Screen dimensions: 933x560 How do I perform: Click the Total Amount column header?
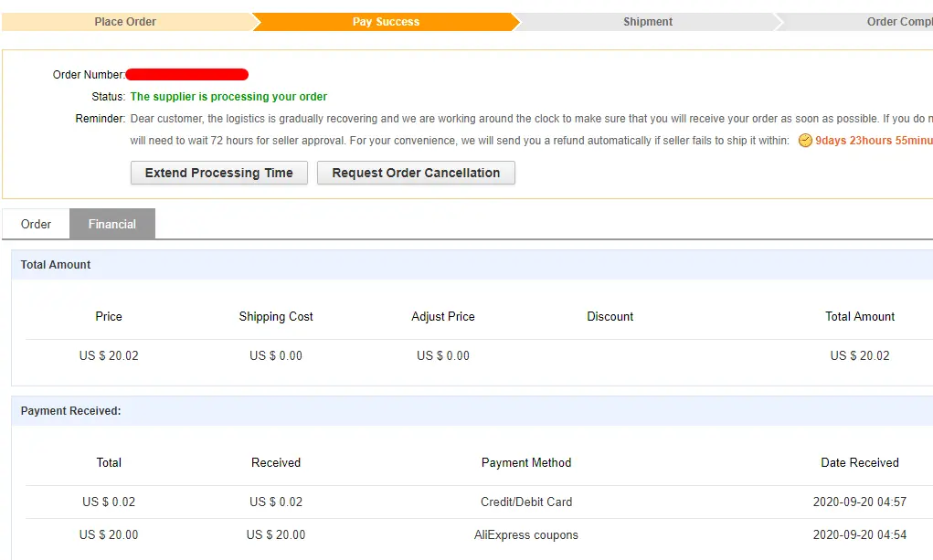pyautogui.click(x=860, y=317)
